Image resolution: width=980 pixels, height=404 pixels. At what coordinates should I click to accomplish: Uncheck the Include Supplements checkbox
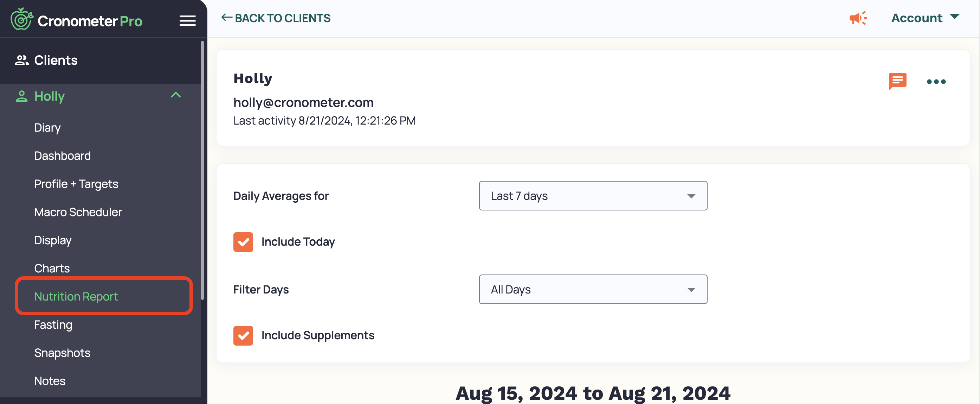tap(243, 335)
